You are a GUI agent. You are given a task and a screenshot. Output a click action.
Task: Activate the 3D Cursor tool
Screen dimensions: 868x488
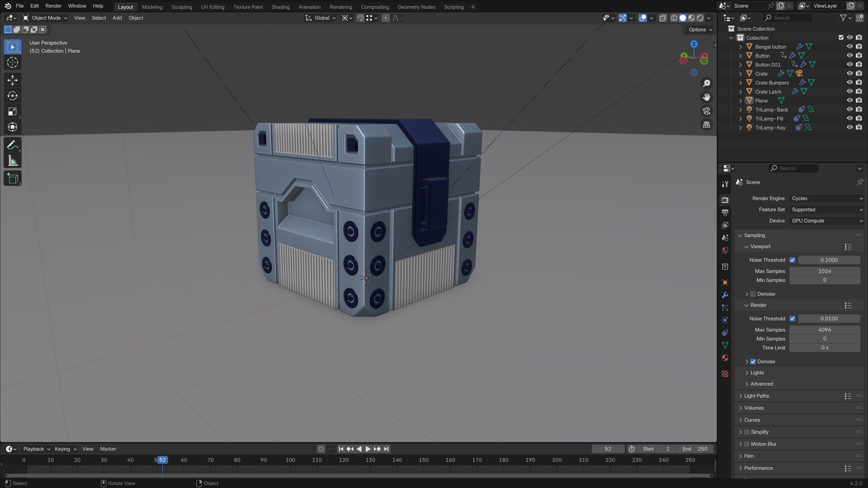pyautogui.click(x=12, y=62)
